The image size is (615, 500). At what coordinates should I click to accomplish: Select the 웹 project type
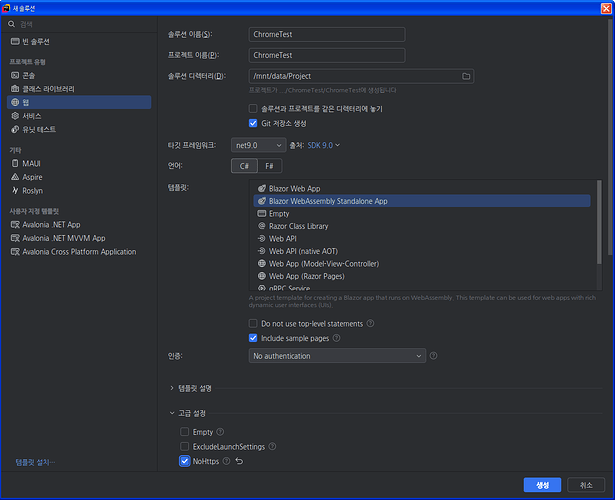(x=79, y=102)
